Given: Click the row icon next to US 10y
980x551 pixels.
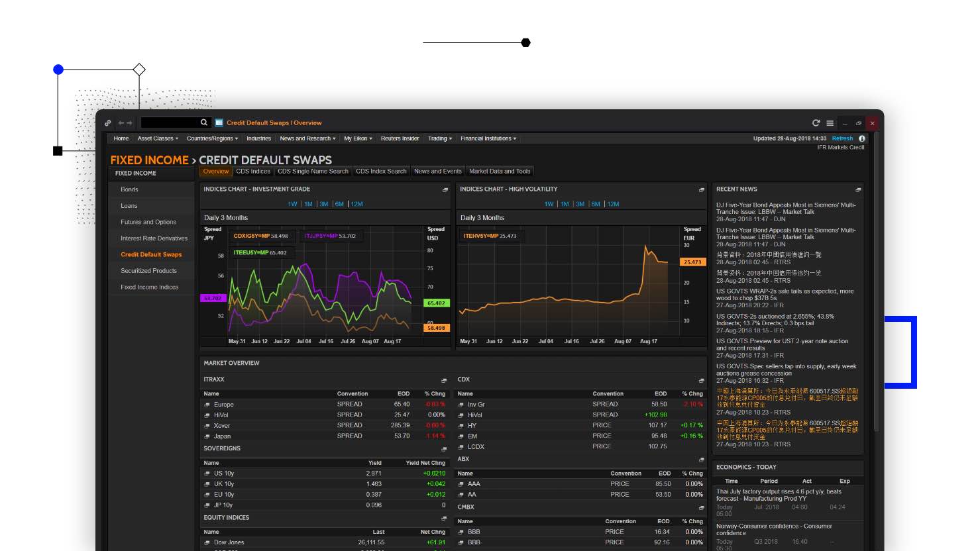Looking at the screenshot, I should click(x=207, y=474).
